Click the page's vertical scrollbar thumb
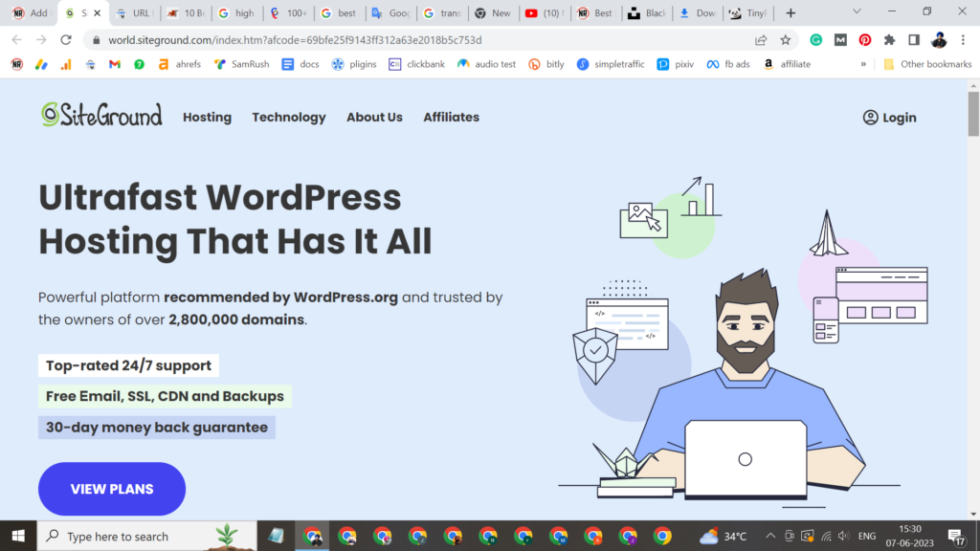Screen dimensions: 980x551 point(973,115)
